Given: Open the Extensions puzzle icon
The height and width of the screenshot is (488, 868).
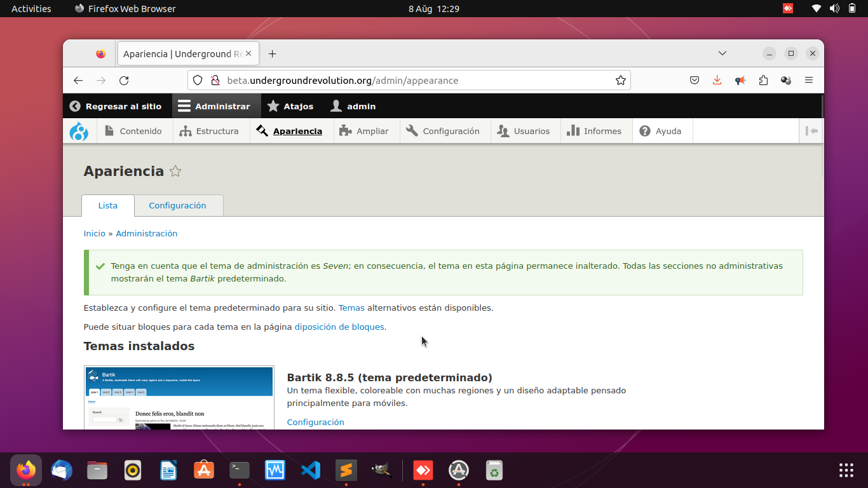Looking at the screenshot, I should (763, 80).
